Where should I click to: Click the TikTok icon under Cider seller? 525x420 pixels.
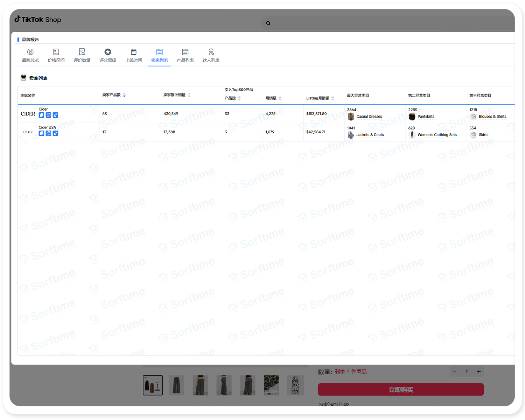55,115
